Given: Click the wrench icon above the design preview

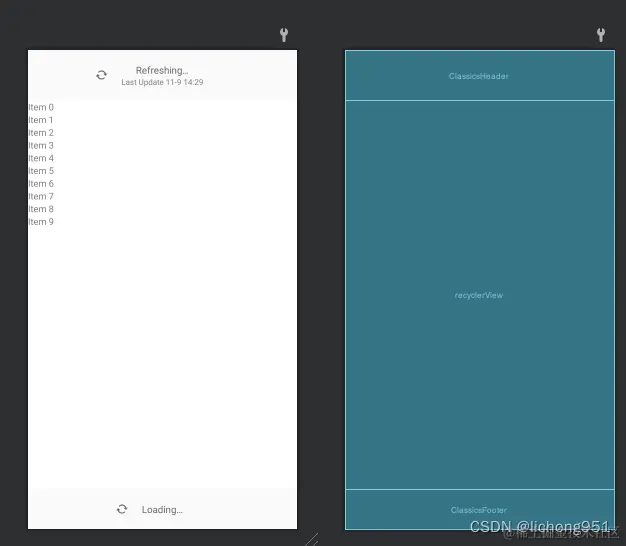Looking at the screenshot, I should [x=284, y=35].
